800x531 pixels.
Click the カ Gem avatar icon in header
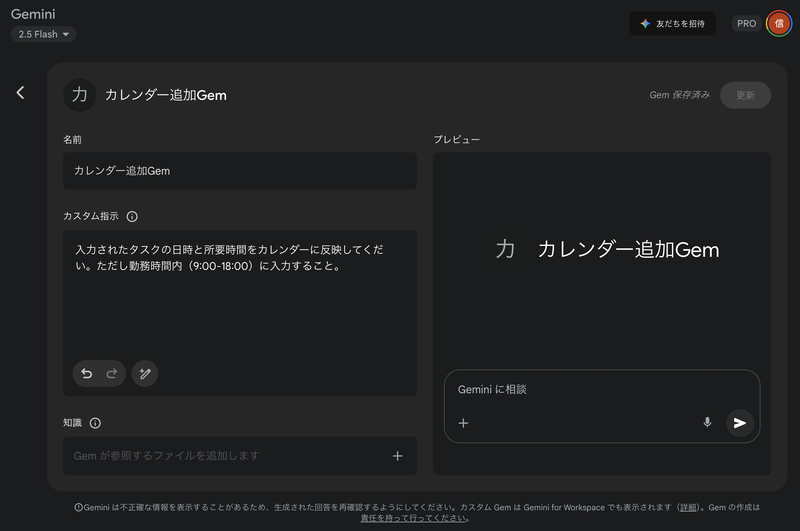tap(80, 95)
